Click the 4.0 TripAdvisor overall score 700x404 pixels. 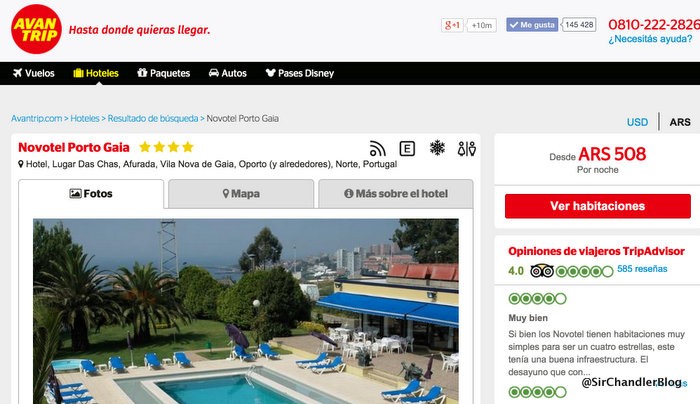[x=516, y=271]
